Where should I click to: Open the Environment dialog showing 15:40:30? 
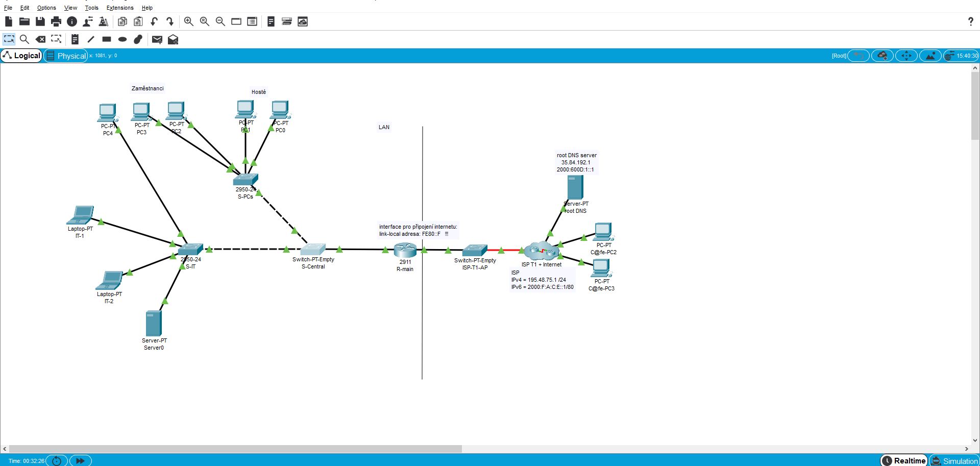[961, 56]
